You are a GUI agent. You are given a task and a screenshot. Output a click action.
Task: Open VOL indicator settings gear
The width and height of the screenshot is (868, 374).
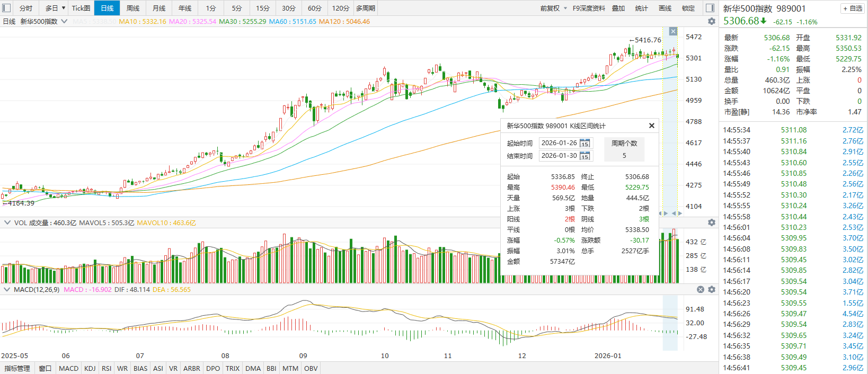click(712, 222)
